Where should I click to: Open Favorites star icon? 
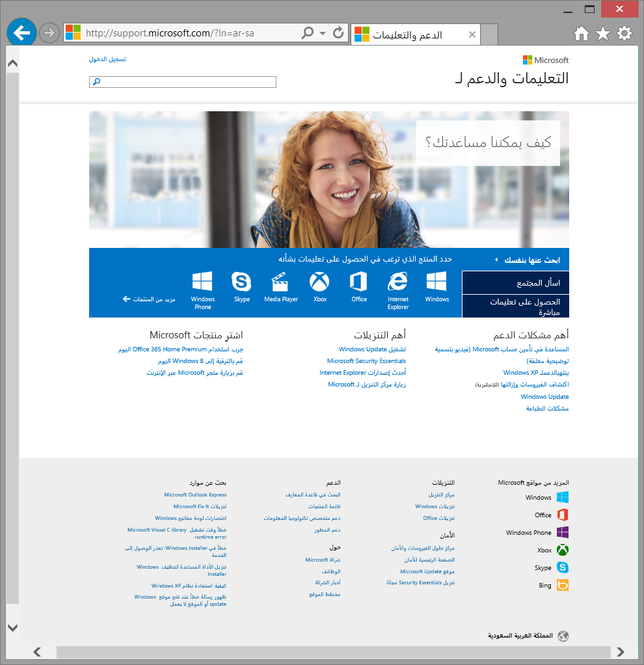[x=603, y=33]
